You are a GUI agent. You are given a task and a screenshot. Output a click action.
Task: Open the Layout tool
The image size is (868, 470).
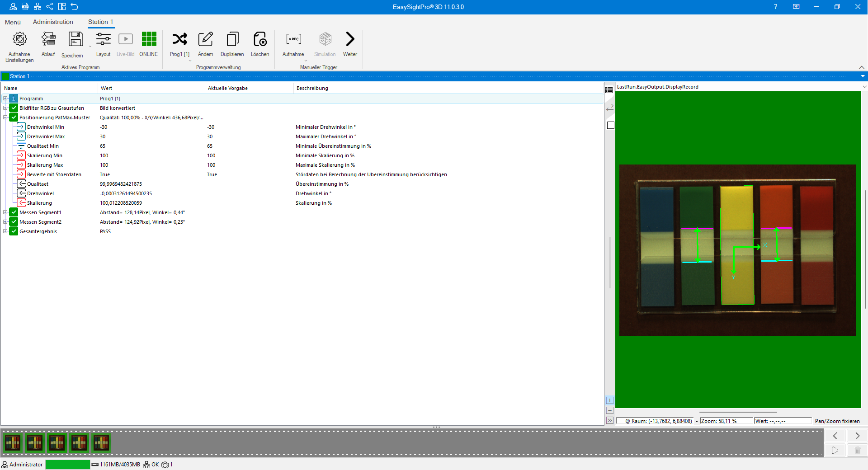click(103, 40)
